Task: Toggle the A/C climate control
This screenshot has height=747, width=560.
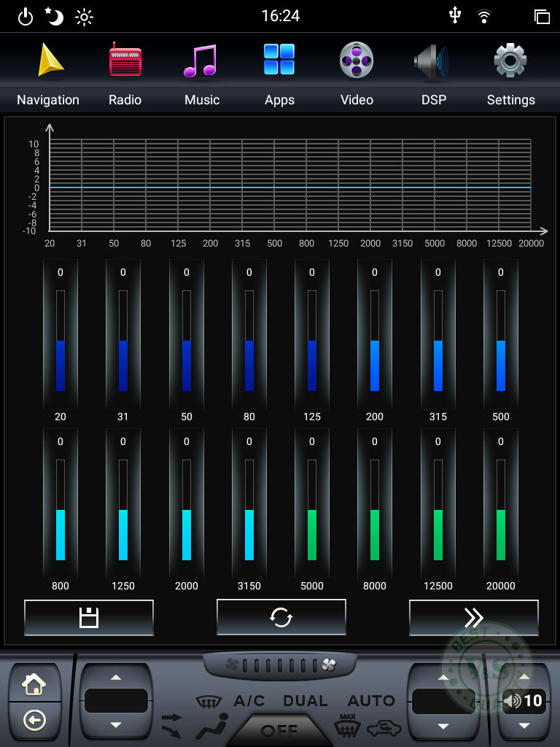Action: pos(249,701)
